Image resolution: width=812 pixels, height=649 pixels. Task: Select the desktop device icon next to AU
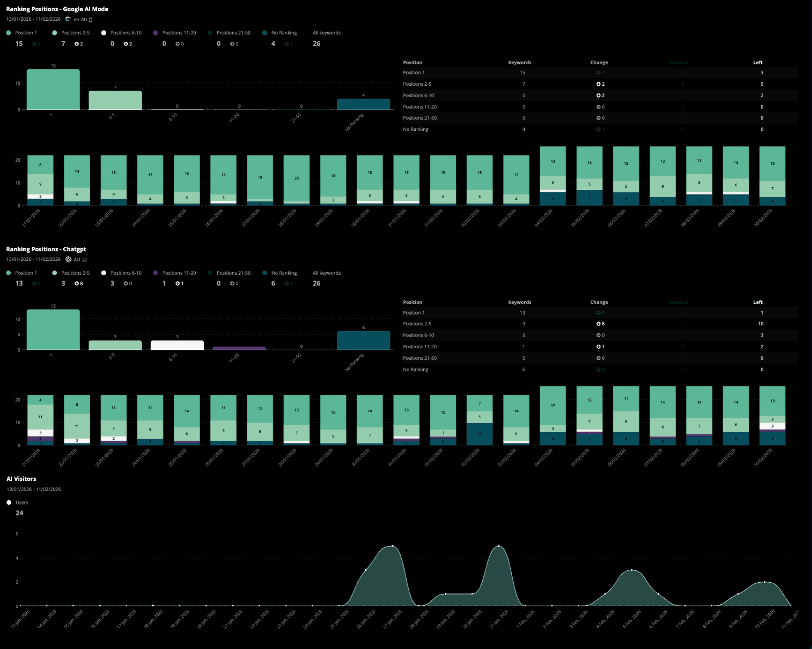coord(84,259)
